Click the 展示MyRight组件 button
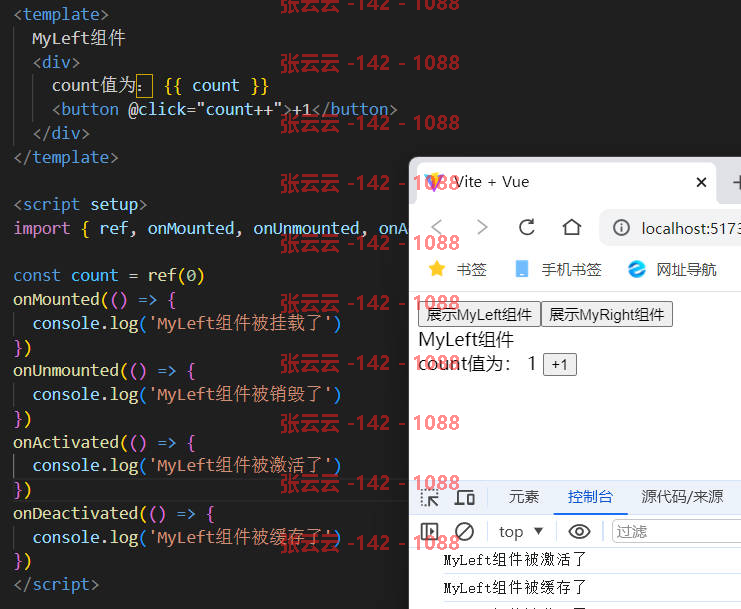 click(x=607, y=314)
